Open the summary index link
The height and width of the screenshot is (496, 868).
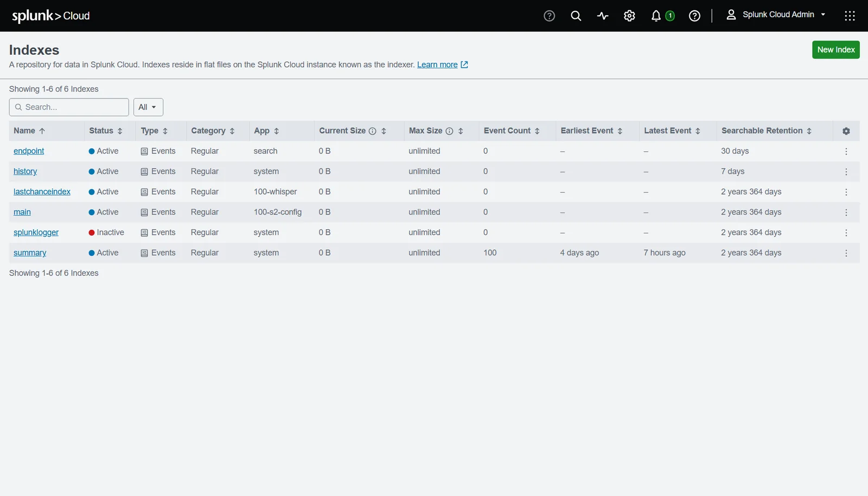tap(30, 253)
